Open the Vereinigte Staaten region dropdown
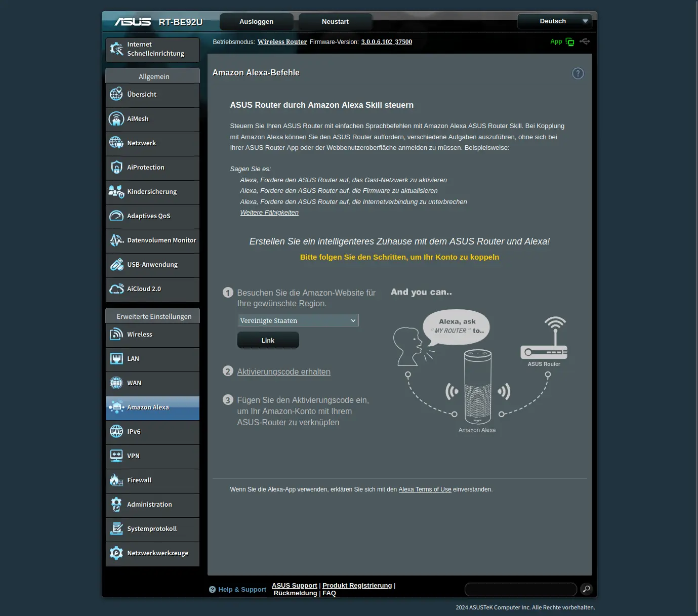 click(298, 320)
